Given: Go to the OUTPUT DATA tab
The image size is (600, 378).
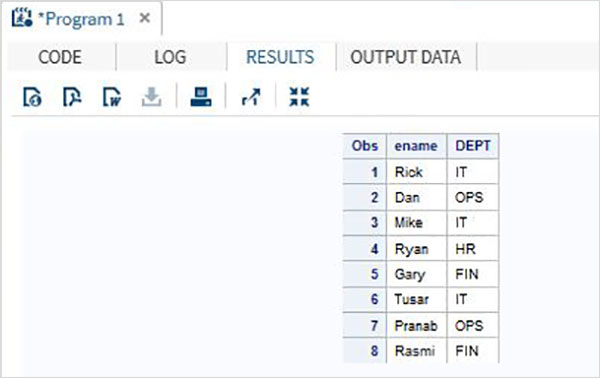Looking at the screenshot, I should 406,57.
